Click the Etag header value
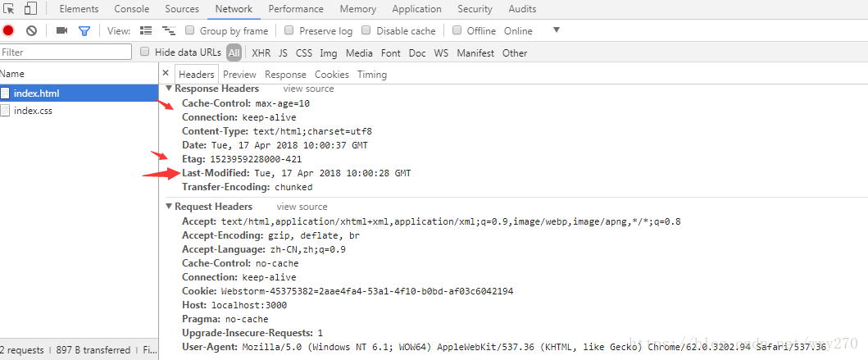 click(255, 160)
